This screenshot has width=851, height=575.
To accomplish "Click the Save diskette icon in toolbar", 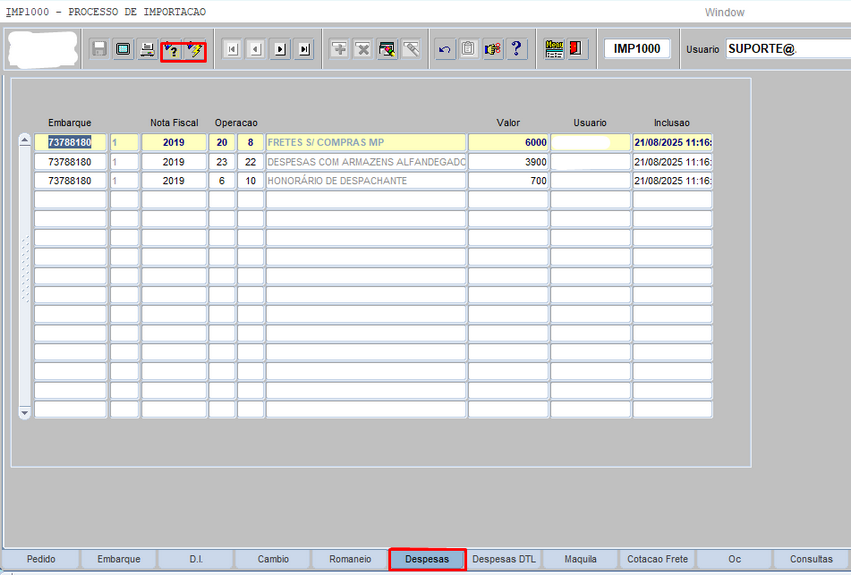I will pos(98,49).
